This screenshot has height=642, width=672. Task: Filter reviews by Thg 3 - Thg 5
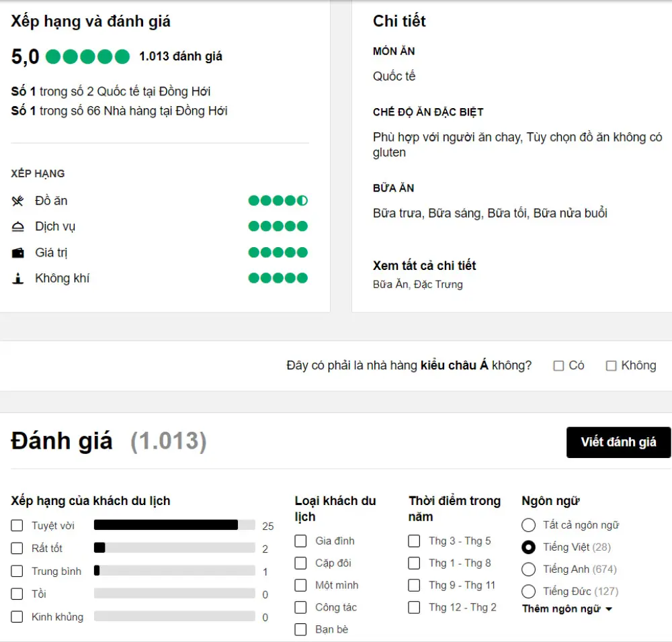414,541
